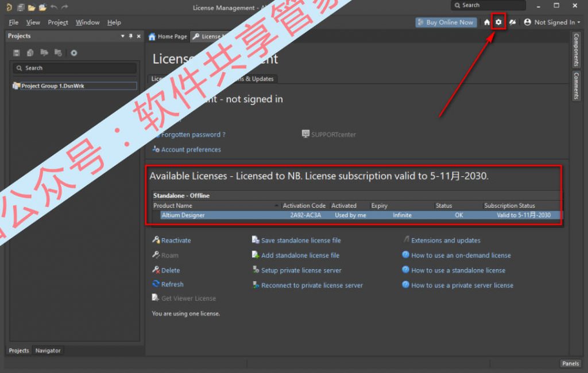Viewport: 588px width, 373px height.
Task: Select the Altium Designer license row
Action: pos(358,215)
